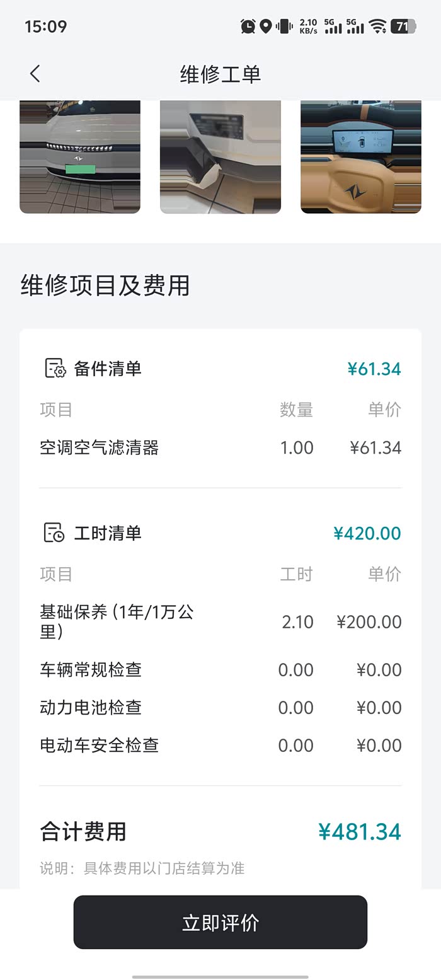Tap the parts list (备件清单) icon
Screen dimensions: 441x980
(55, 368)
